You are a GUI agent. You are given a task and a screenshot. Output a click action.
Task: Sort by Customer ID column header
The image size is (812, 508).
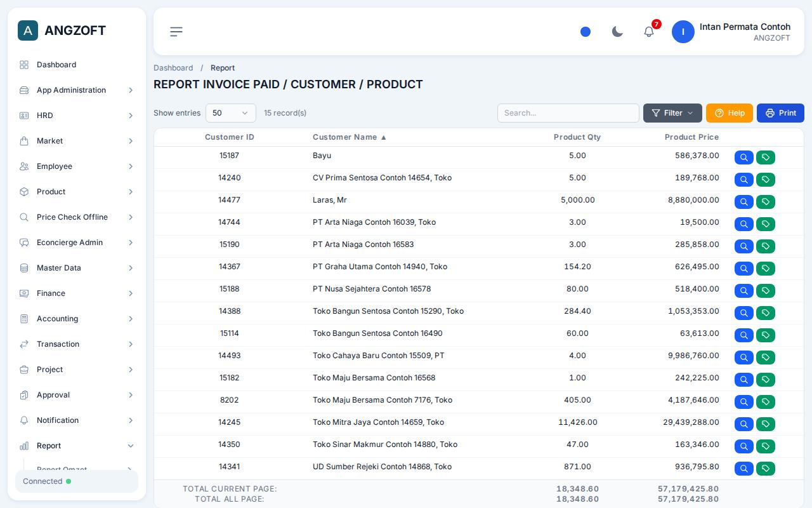tap(230, 137)
